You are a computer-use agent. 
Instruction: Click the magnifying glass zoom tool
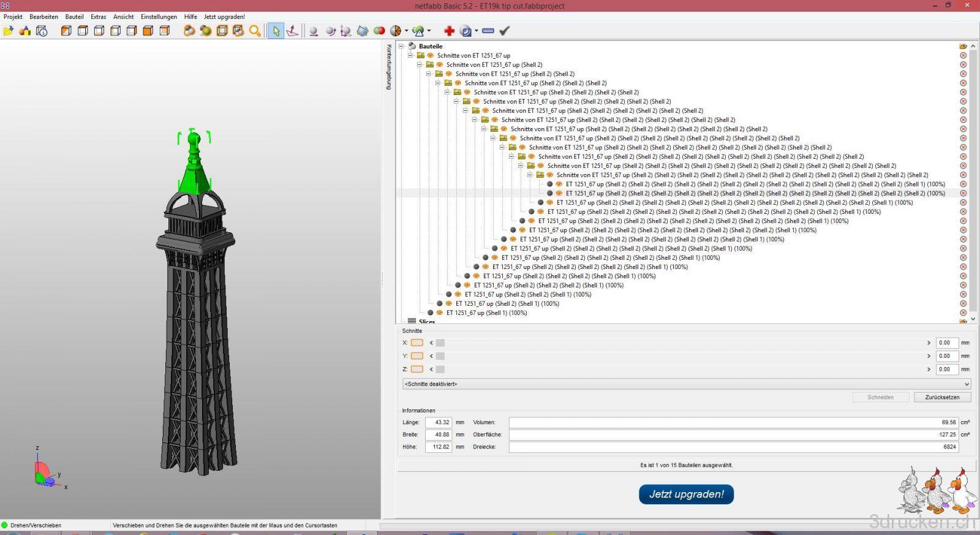point(255,31)
